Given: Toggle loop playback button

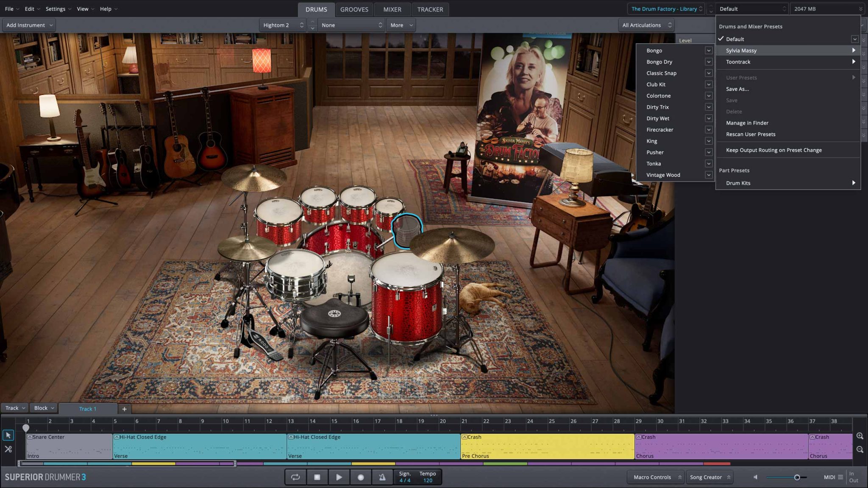Looking at the screenshot, I should coord(295,477).
